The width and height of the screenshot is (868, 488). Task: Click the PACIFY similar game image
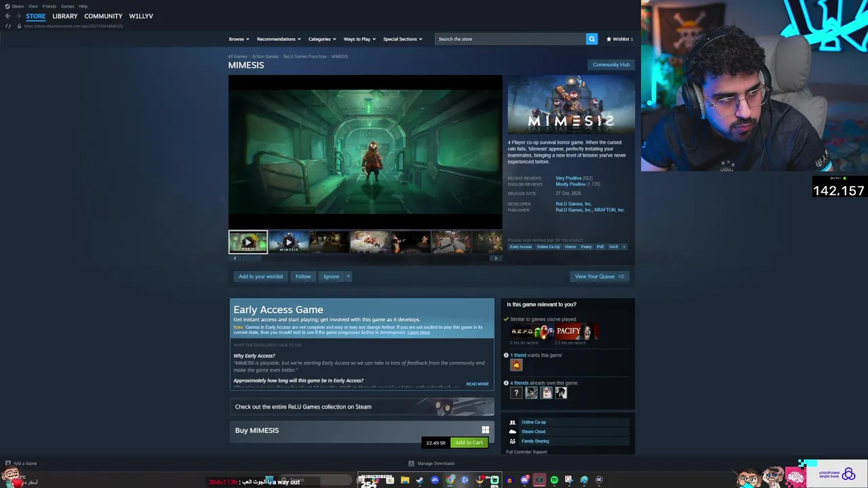577,331
